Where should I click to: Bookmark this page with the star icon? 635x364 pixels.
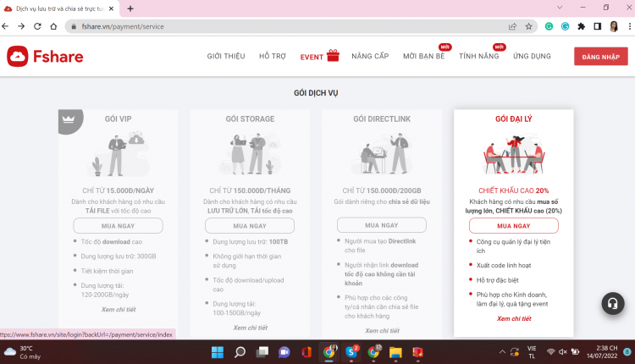coord(528,26)
